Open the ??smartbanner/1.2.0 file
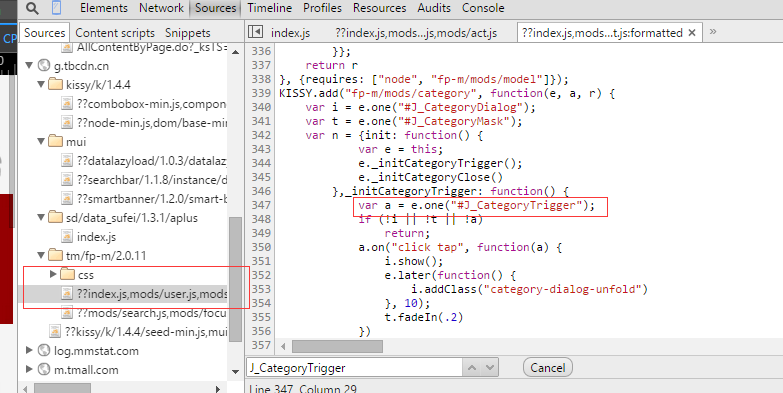Screen dimensions: 783x393 click(152, 199)
